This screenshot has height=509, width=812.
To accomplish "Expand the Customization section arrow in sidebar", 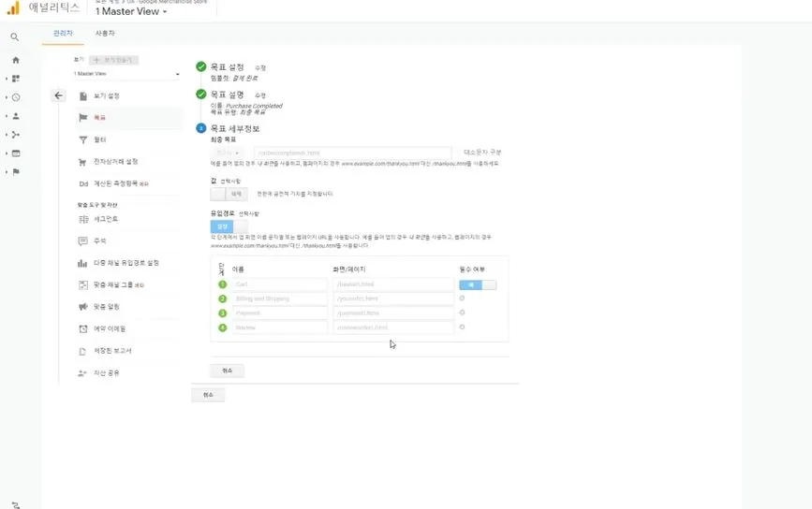I will coord(7,79).
